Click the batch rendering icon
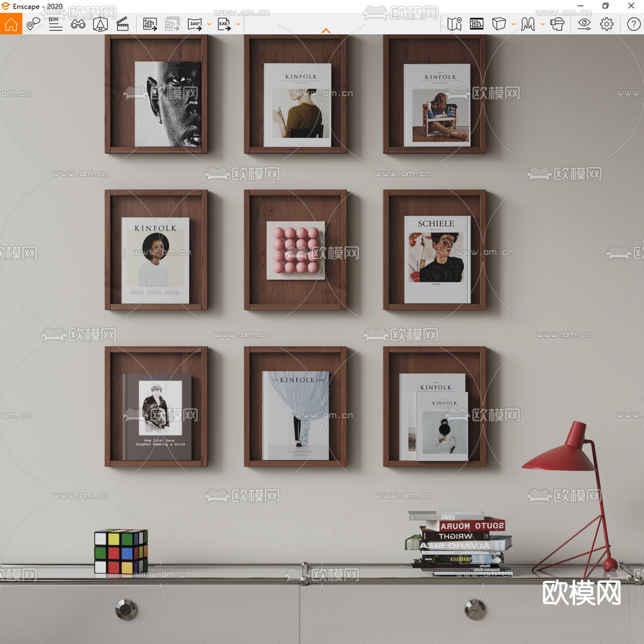 point(172,24)
